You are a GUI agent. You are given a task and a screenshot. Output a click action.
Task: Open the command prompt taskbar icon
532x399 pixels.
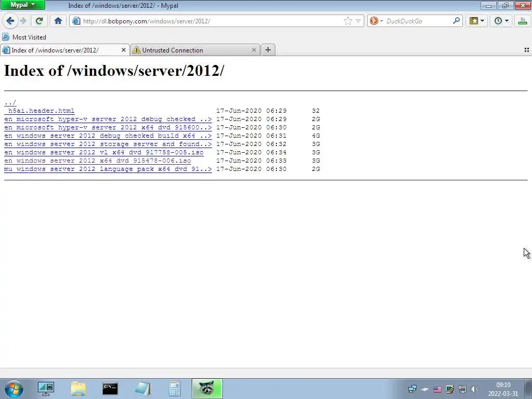tap(110, 389)
